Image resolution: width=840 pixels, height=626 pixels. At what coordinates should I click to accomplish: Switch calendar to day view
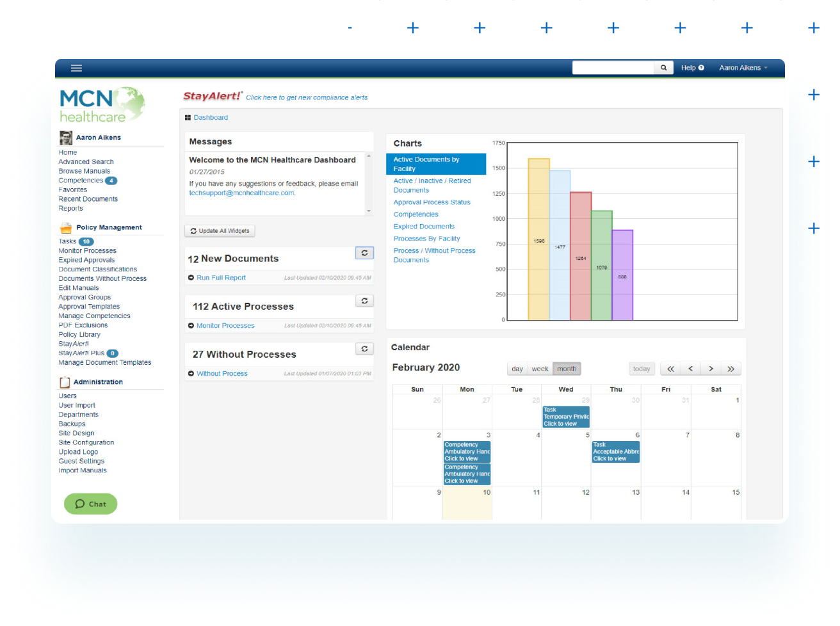pos(517,369)
